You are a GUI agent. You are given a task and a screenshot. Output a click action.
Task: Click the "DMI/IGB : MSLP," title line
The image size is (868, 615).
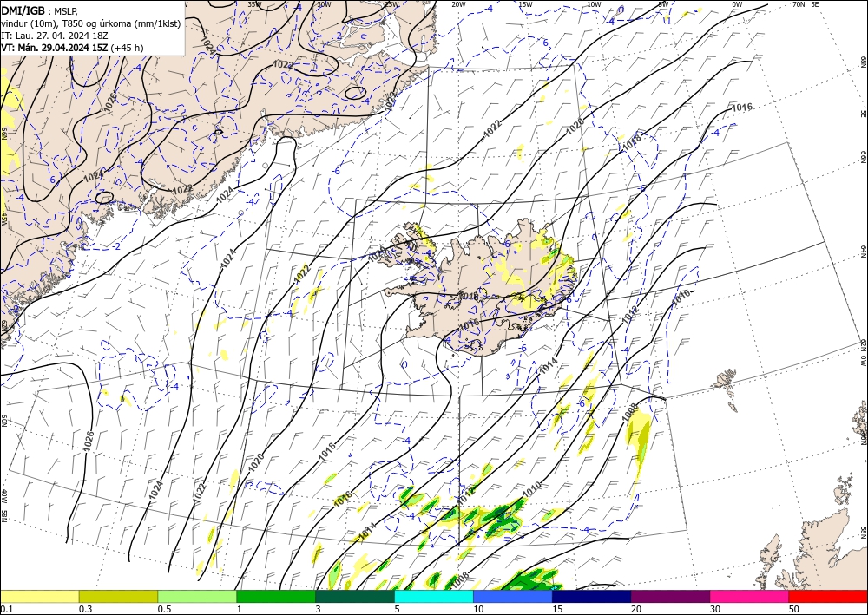click(x=41, y=11)
